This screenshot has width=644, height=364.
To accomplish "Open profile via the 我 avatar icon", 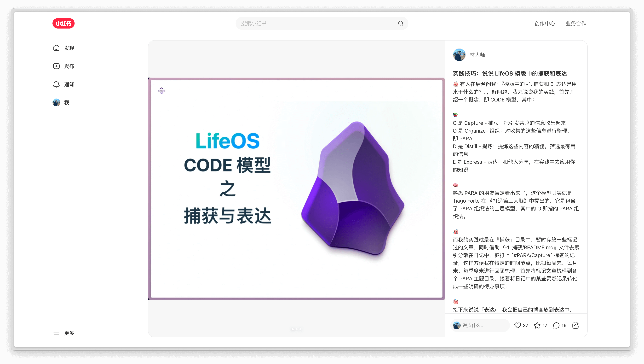I will tap(56, 102).
